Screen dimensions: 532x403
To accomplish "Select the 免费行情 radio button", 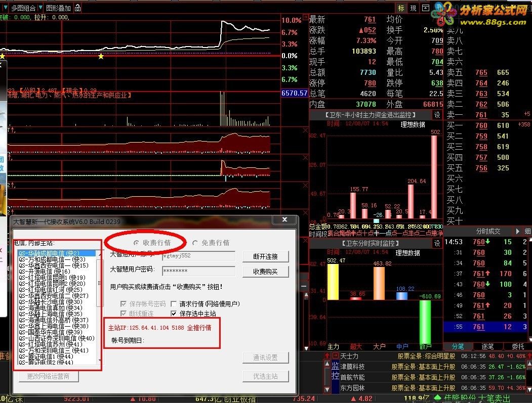I will tap(195, 243).
